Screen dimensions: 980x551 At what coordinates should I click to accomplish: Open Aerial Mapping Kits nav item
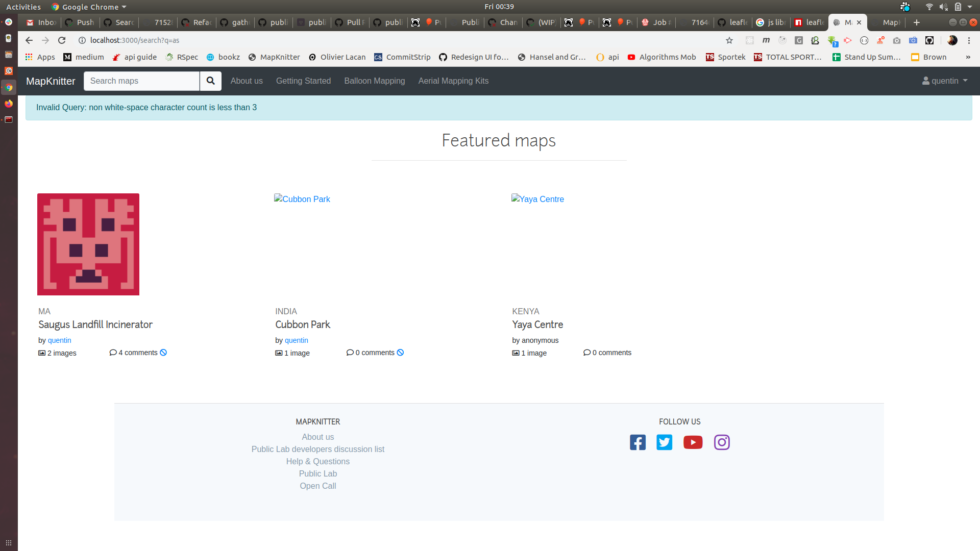[x=453, y=81]
